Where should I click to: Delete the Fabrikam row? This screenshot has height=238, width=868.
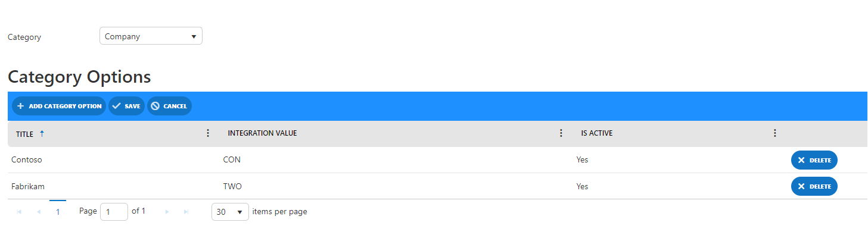pos(814,186)
